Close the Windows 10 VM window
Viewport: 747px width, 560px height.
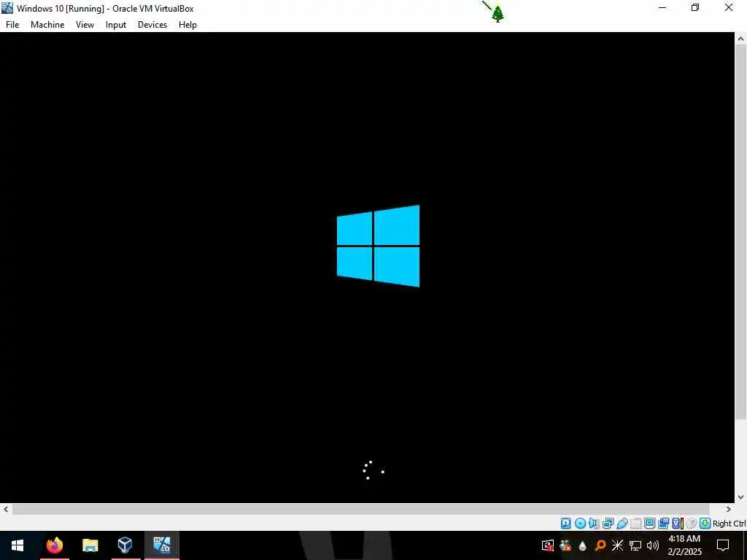coord(729,7)
